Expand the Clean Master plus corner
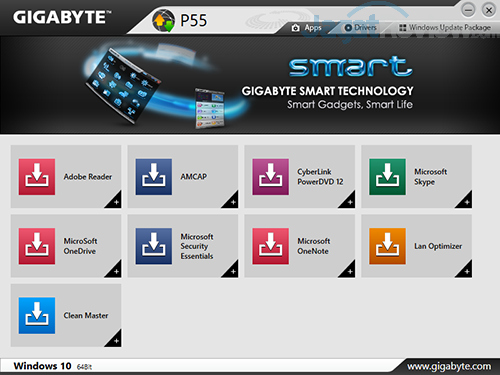This screenshot has height=375, width=500. click(x=115, y=340)
